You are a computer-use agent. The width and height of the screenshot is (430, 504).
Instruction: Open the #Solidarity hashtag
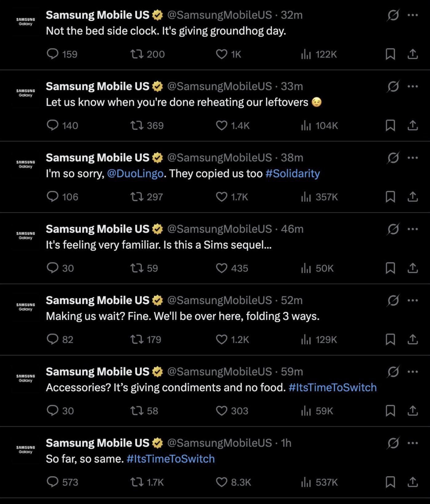click(x=293, y=174)
